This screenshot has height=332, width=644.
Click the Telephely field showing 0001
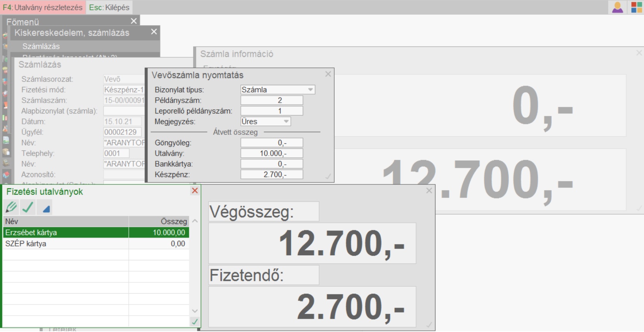click(116, 153)
